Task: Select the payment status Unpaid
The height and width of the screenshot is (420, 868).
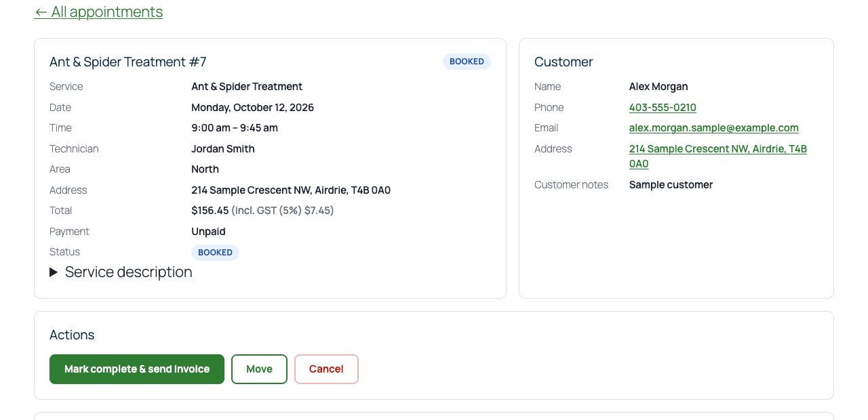Action: click(x=208, y=232)
